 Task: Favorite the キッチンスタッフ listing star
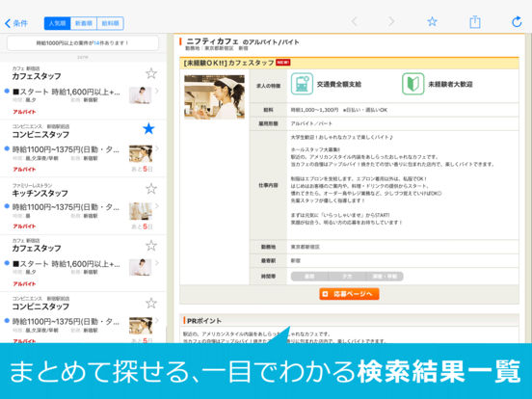(x=151, y=189)
